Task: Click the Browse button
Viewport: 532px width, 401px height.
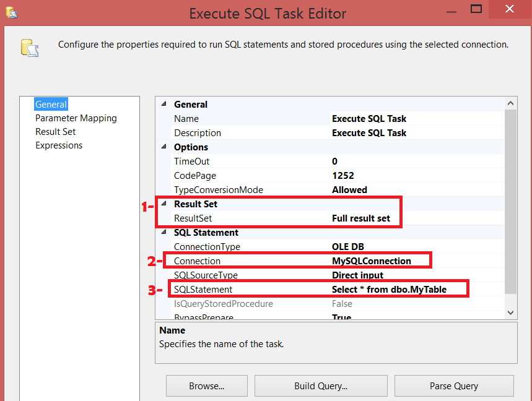Action: (206, 386)
